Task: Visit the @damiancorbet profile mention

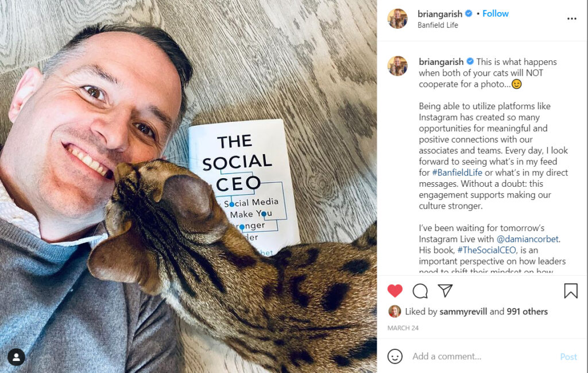Action: point(527,239)
